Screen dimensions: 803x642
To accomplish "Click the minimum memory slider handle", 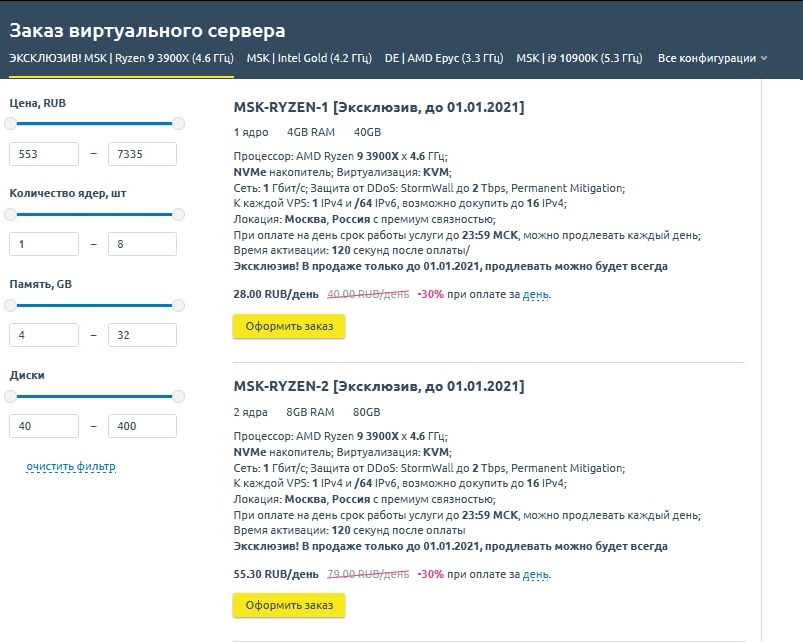I will click(x=10, y=305).
